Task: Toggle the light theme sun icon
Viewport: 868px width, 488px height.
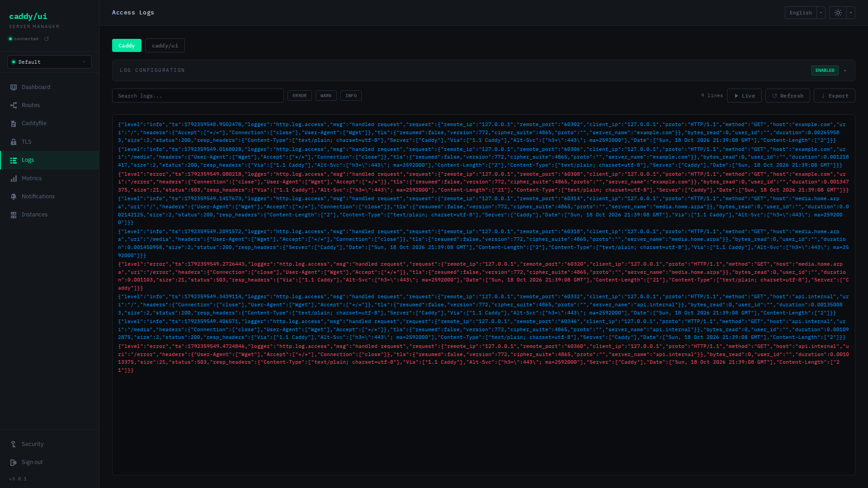Action: pos(838,13)
